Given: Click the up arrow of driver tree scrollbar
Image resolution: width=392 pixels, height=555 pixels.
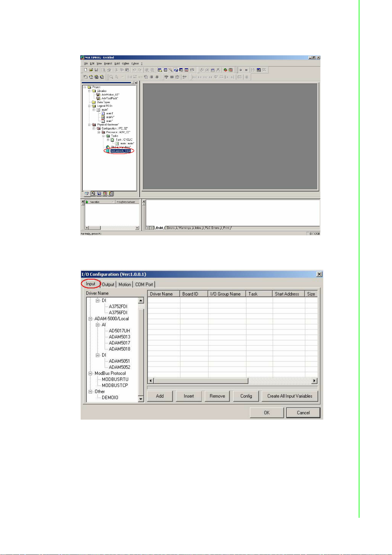Looking at the screenshot, I should pyautogui.click(x=141, y=300).
